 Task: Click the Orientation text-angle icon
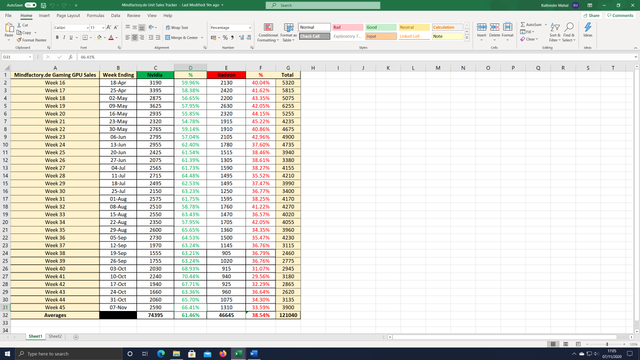pyautogui.click(x=151, y=27)
